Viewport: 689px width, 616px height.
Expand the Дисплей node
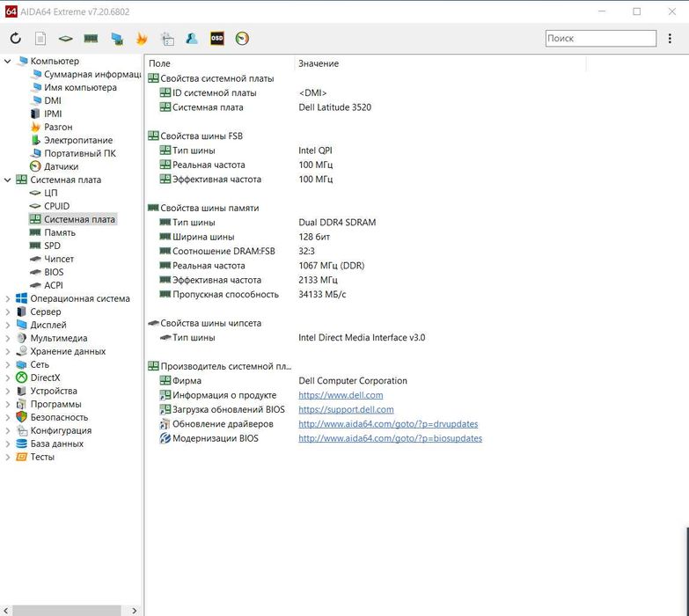7,325
